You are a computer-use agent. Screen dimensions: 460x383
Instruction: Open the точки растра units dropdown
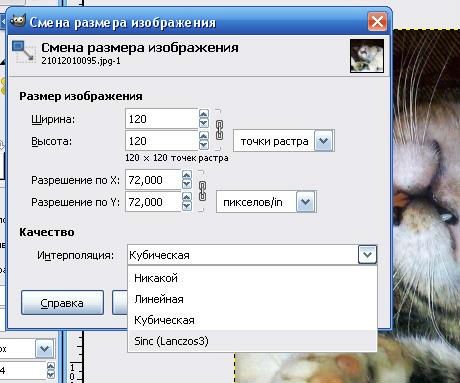tap(324, 141)
